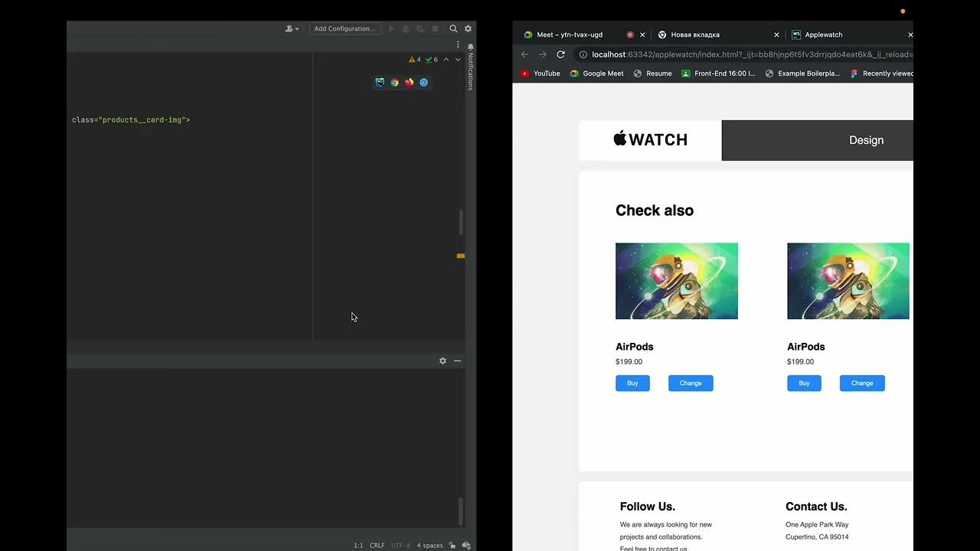The height and width of the screenshot is (551, 980).
Task: Open bottom tool window gear options
Action: (443, 360)
